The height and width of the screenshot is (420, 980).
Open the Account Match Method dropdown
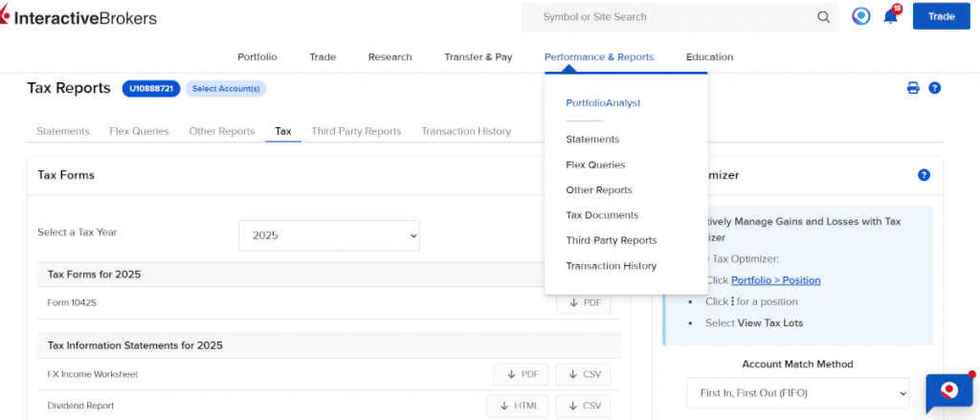797,393
